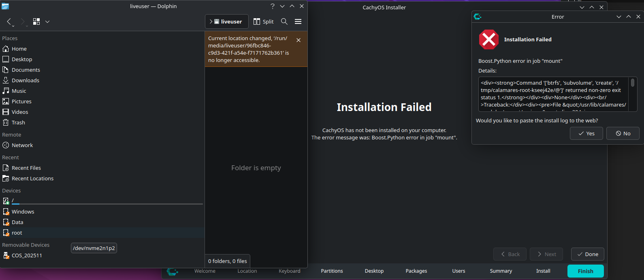Click Dolphin titlebar folder icon
Viewport: 644px width, 280px height.
coord(5,6)
